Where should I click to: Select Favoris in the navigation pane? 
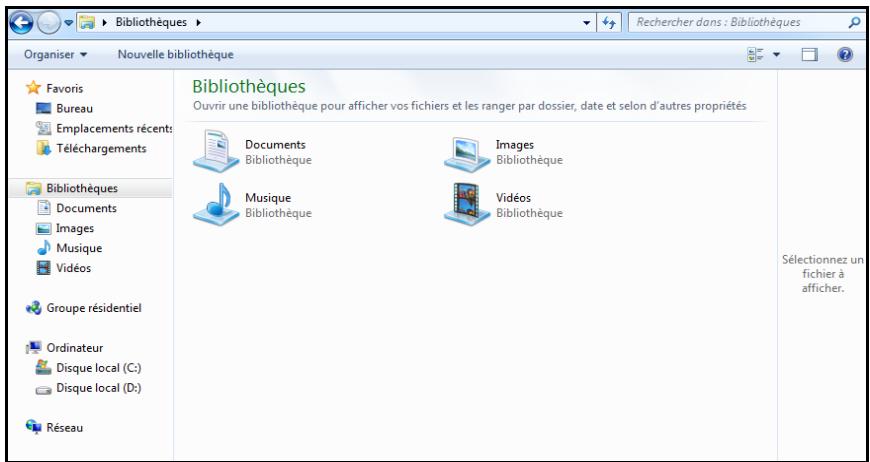64,88
